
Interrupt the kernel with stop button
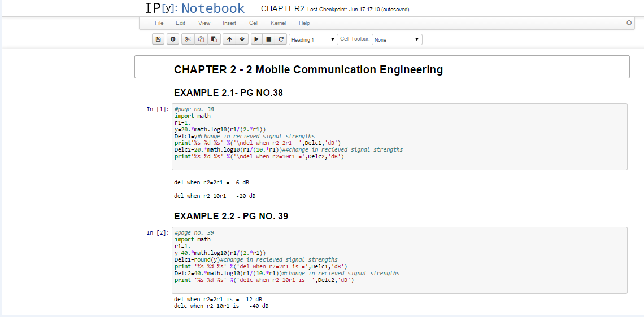click(x=269, y=39)
